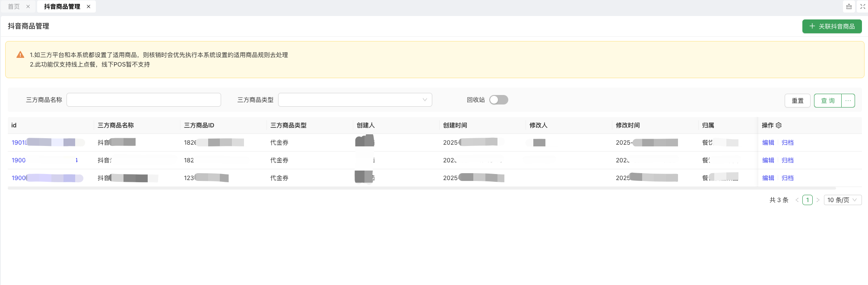This screenshot has height=285, width=868.
Task: Click 编辑 in the second table row
Action: [x=768, y=160]
